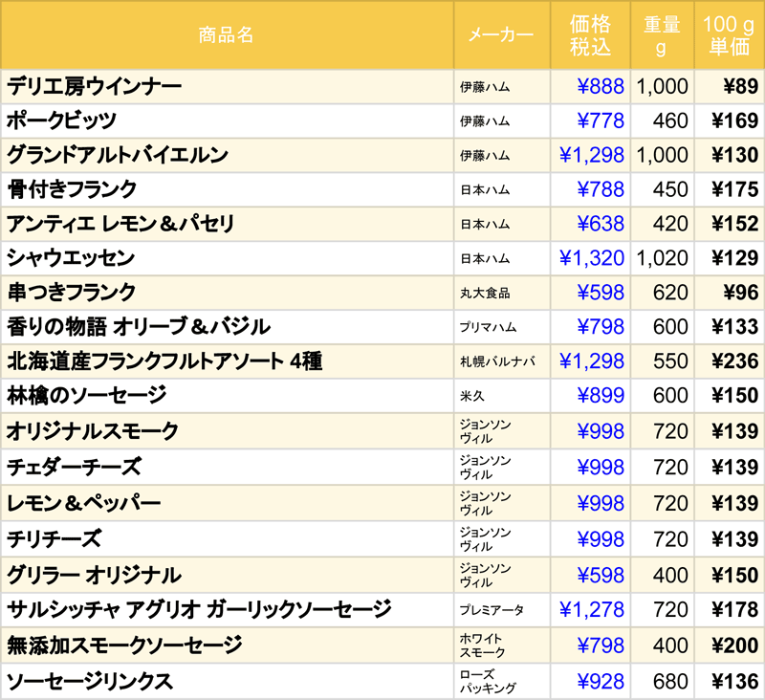This screenshot has width=765, height=700.
Task: Click price ¥1,320 for シャウエッセン
Action: click(x=592, y=258)
